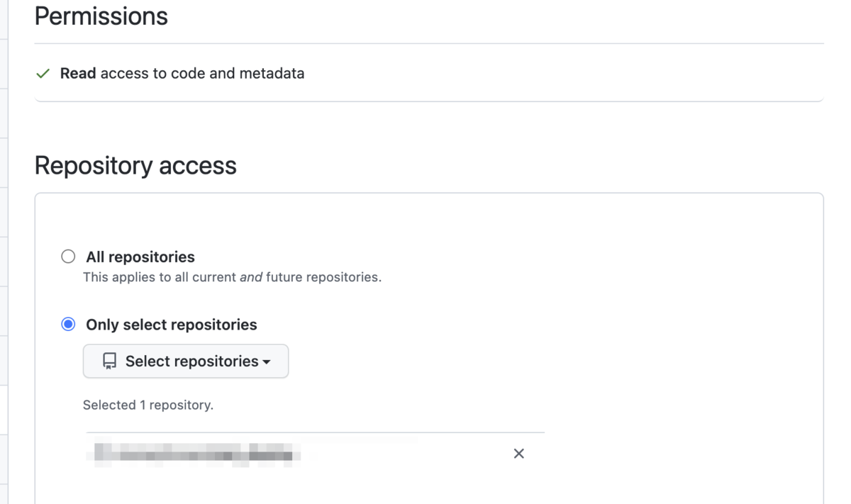Viewport: 851px width, 504px height.
Task: Click the italic "and" in the description
Action: (x=251, y=277)
